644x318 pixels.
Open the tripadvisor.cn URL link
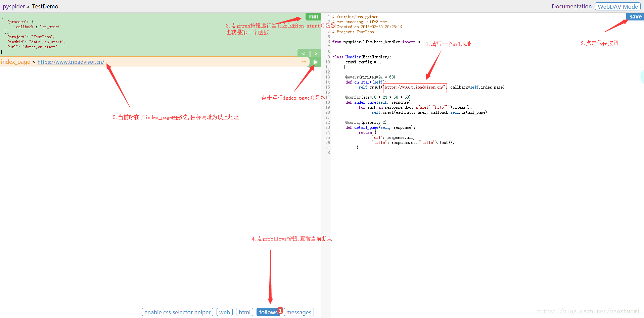pyautogui.click(x=71, y=62)
